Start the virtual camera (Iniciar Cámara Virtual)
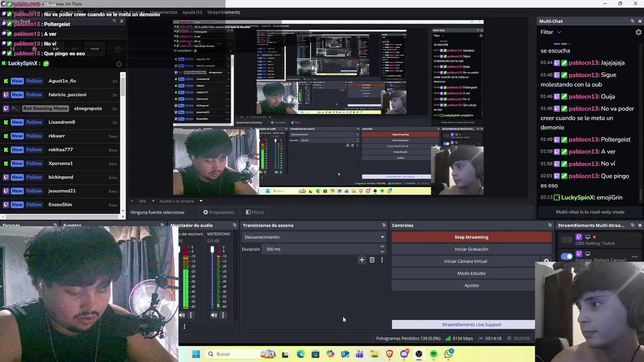This screenshot has height=362, width=644. tap(465, 261)
